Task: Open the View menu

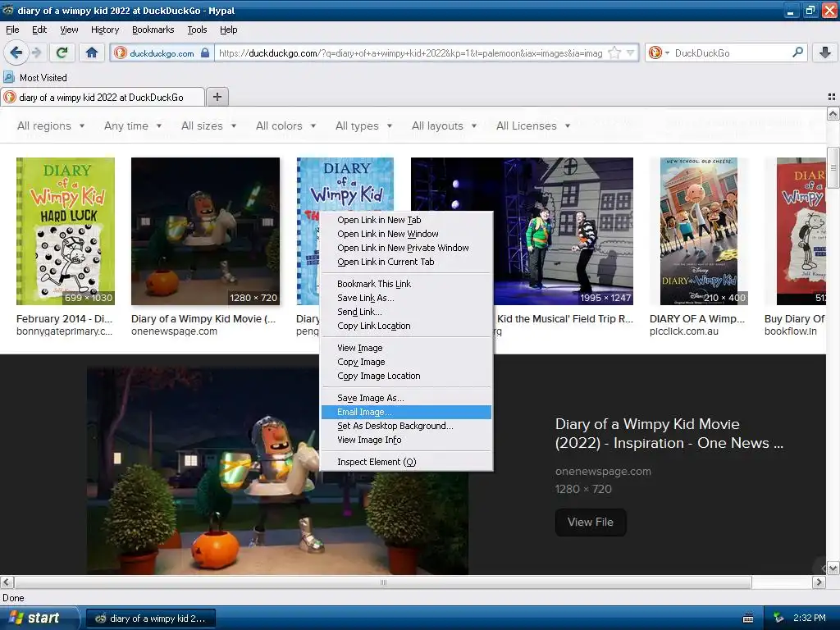Action: pyautogui.click(x=69, y=30)
